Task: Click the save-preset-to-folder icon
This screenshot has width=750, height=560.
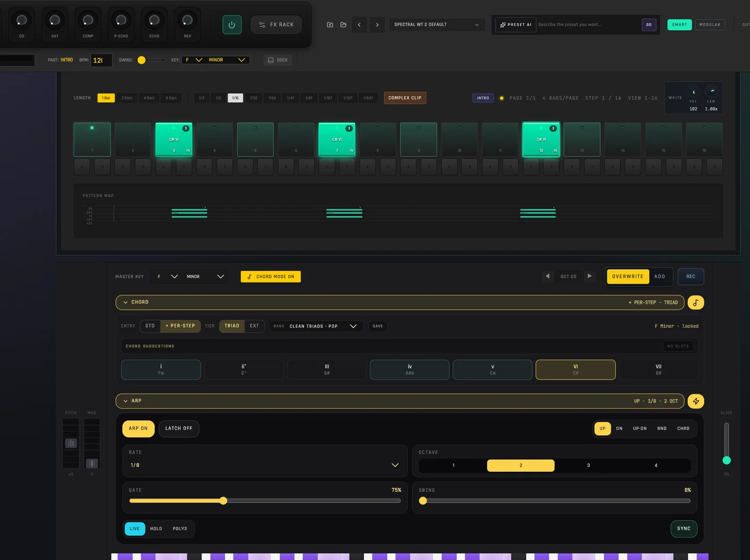Action: [330, 25]
